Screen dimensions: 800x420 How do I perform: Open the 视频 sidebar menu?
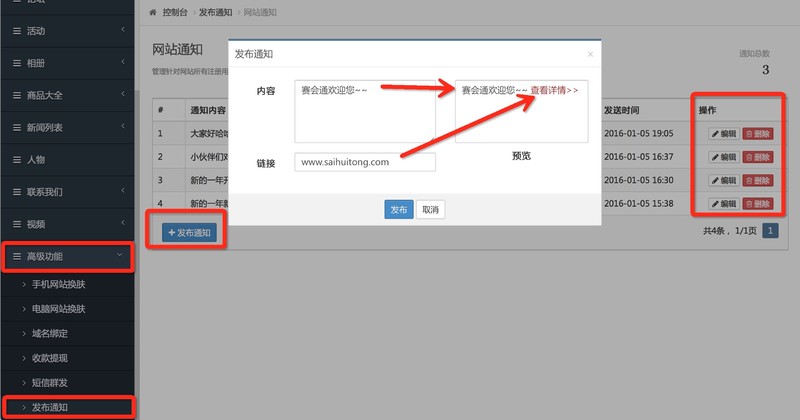pyautogui.click(x=67, y=224)
